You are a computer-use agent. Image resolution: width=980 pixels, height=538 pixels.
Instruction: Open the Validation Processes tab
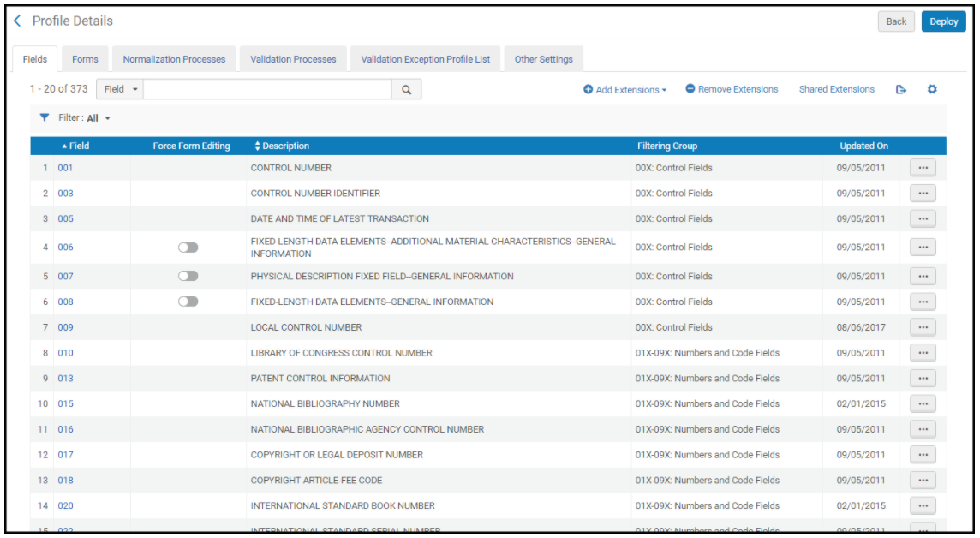pyautogui.click(x=293, y=59)
